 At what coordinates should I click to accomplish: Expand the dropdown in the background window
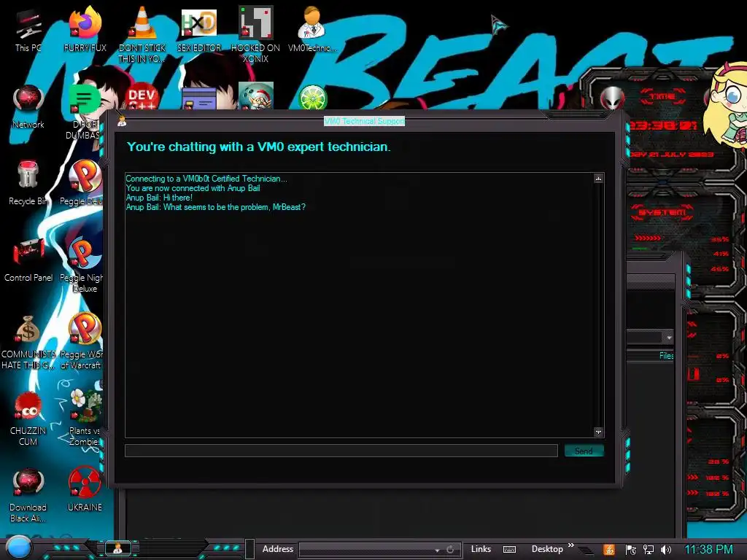tap(669, 338)
